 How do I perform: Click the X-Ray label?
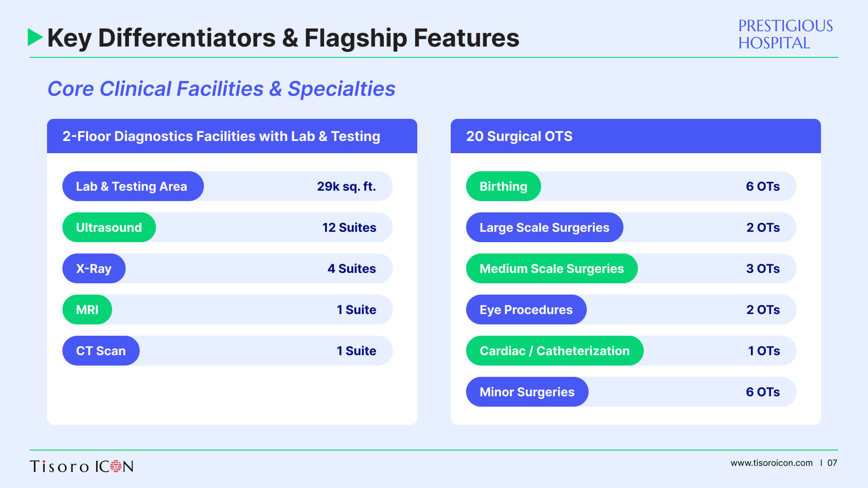pyautogui.click(x=94, y=268)
